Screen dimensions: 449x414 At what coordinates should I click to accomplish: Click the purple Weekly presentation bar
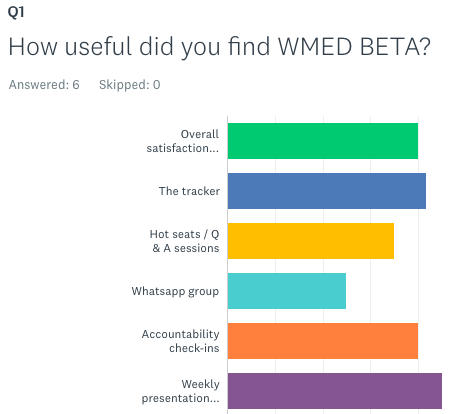pos(335,391)
